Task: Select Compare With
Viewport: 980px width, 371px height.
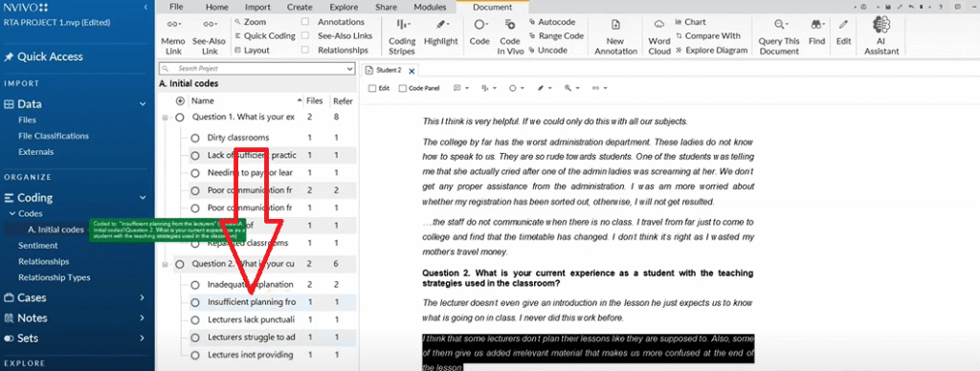Action: coord(707,36)
